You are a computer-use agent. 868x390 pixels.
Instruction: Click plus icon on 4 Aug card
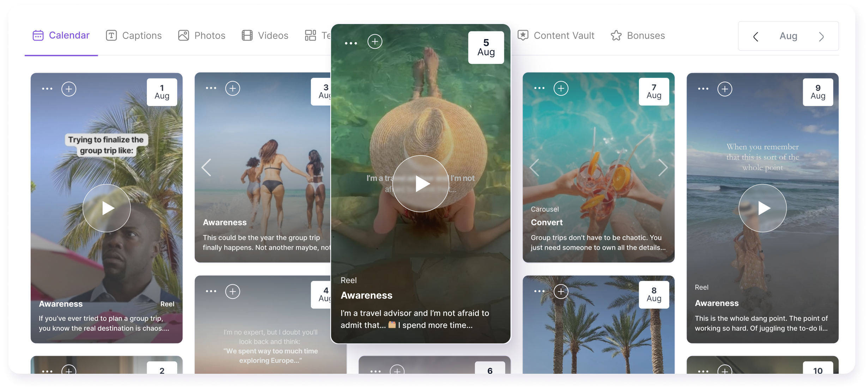tap(233, 291)
